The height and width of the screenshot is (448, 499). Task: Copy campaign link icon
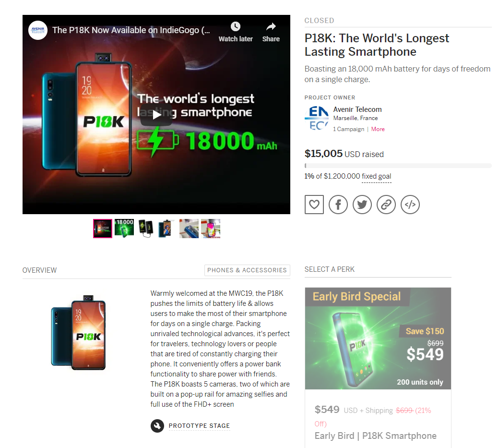pyautogui.click(x=386, y=205)
